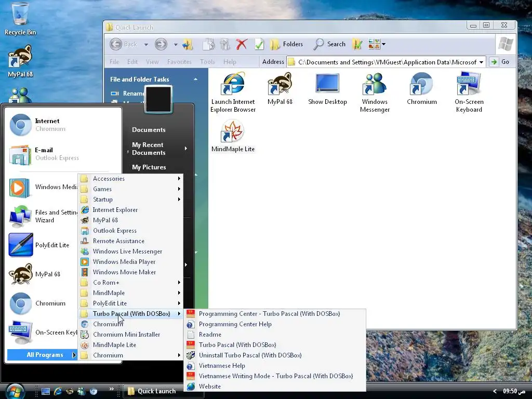
Task: Open Vietnamese Writing Mode entry
Action: 275,376
